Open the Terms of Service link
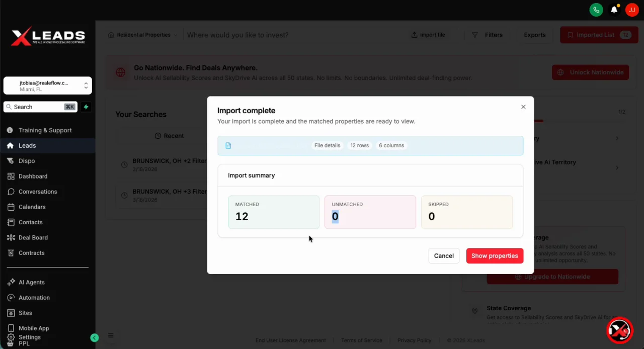 (x=361, y=340)
